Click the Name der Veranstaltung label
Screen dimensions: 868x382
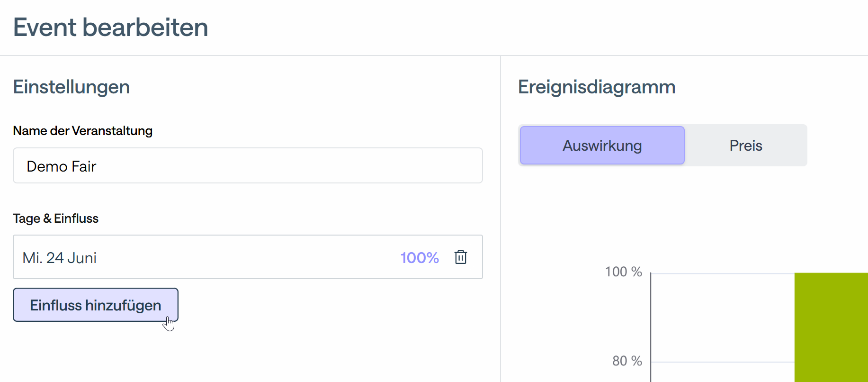[82, 131]
